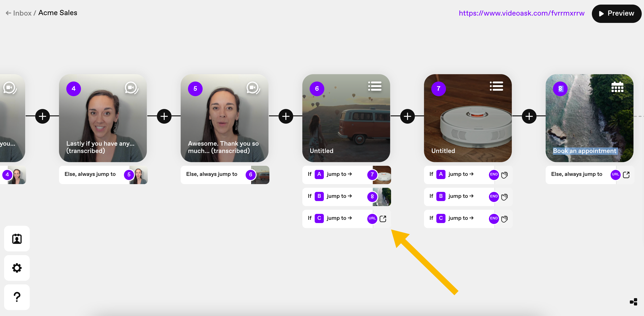Click step 5 thumbnail in step 4 jump rule

point(139,175)
